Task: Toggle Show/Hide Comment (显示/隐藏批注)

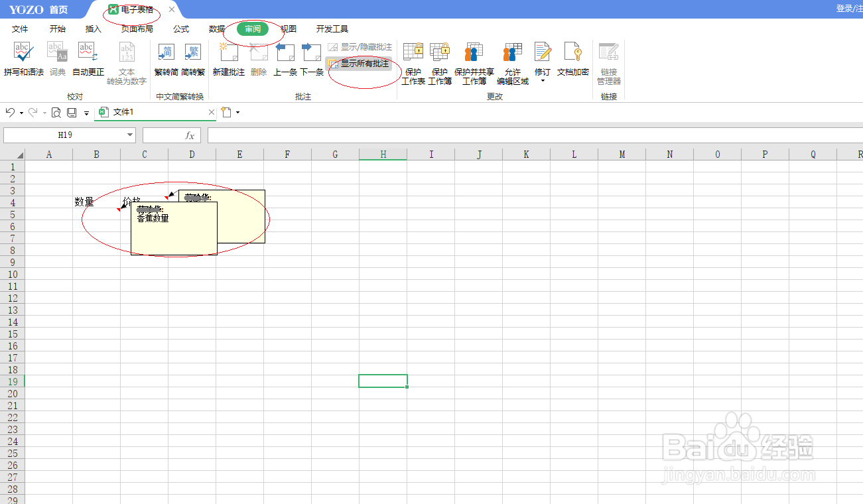Action: [x=359, y=47]
